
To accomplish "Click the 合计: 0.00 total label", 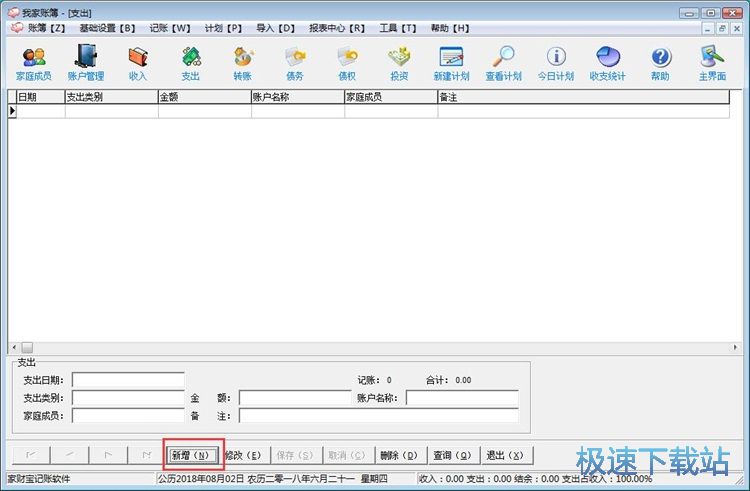I will pos(448,380).
